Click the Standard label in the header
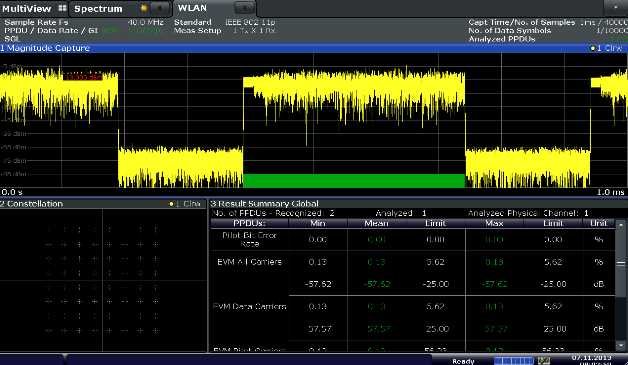Viewport: 628px width, 365px height. (x=193, y=22)
